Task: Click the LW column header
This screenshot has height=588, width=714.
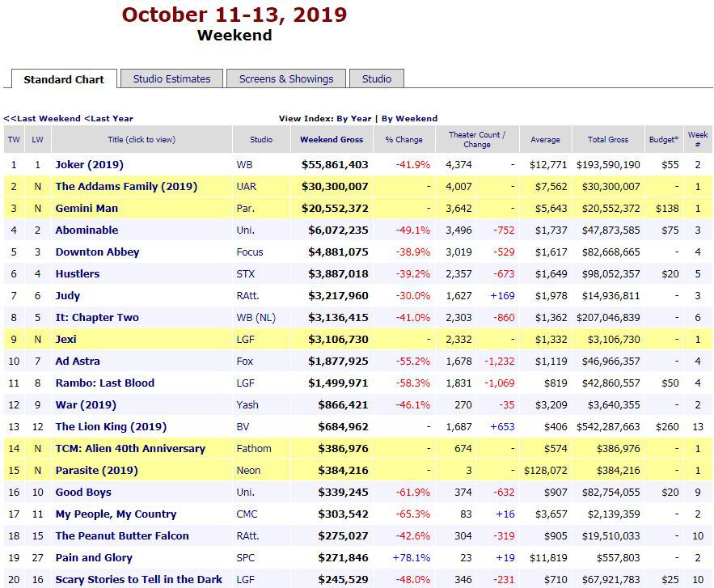Action: pos(37,139)
